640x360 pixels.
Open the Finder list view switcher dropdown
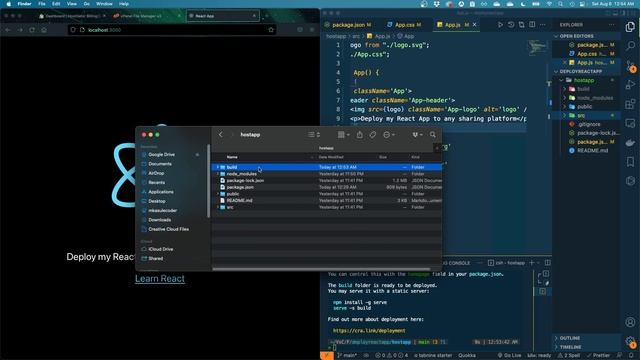314,135
